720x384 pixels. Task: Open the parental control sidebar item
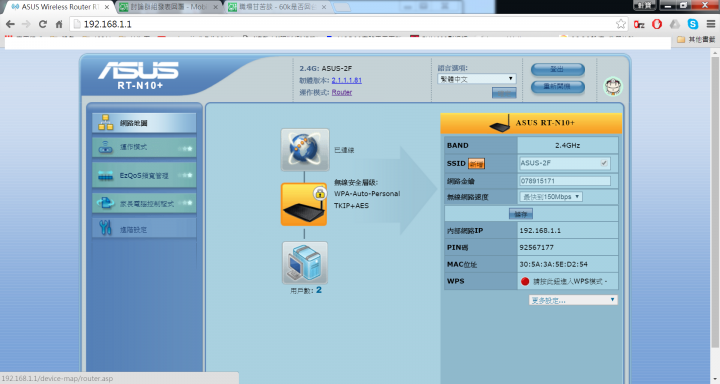[144, 203]
